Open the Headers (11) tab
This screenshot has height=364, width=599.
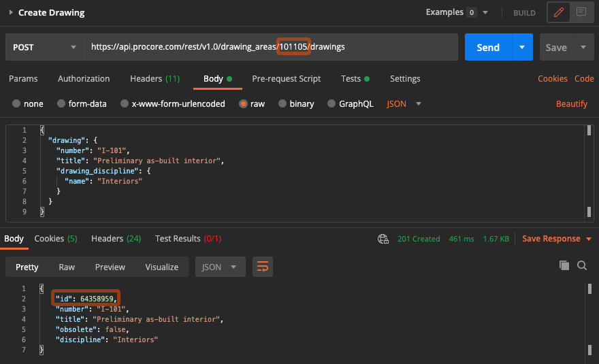click(155, 79)
